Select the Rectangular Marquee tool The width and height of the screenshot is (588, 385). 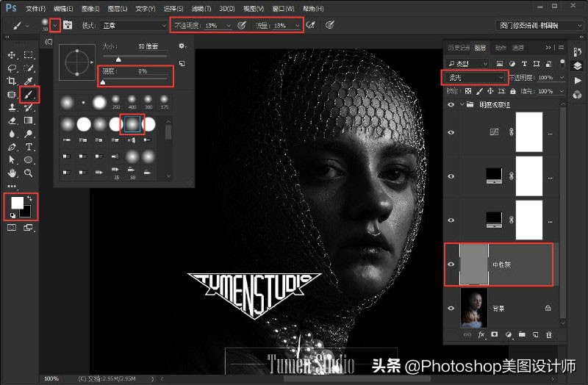point(29,55)
